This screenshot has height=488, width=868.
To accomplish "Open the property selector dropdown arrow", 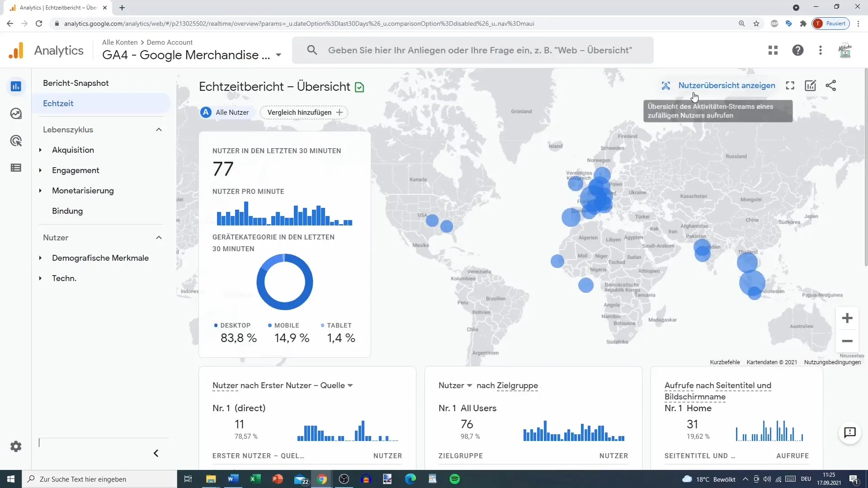I will 278,55.
